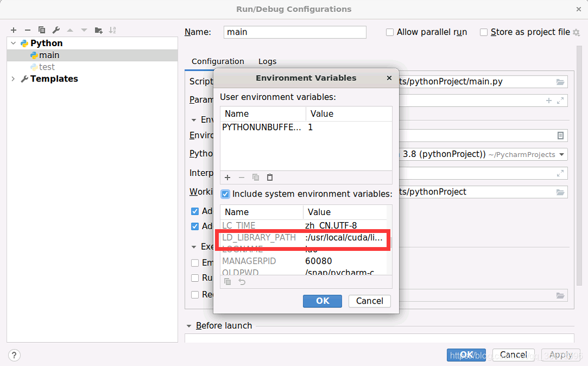Switch to the Configuration tab
Screen dimensions: 588x366
coord(218,61)
